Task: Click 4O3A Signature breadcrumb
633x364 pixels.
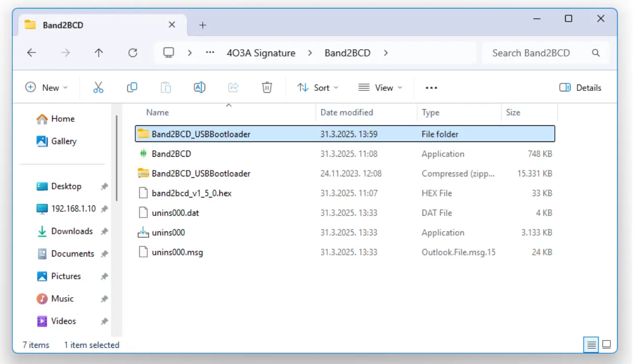Action: pyautogui.click(x=261, y=53)
